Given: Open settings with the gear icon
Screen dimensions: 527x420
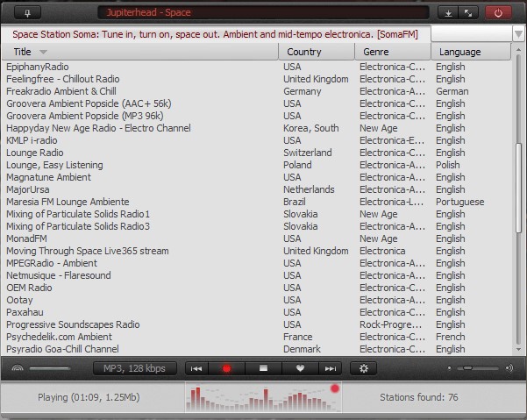Looking at the screenshot, I should [x=364, y=369].
